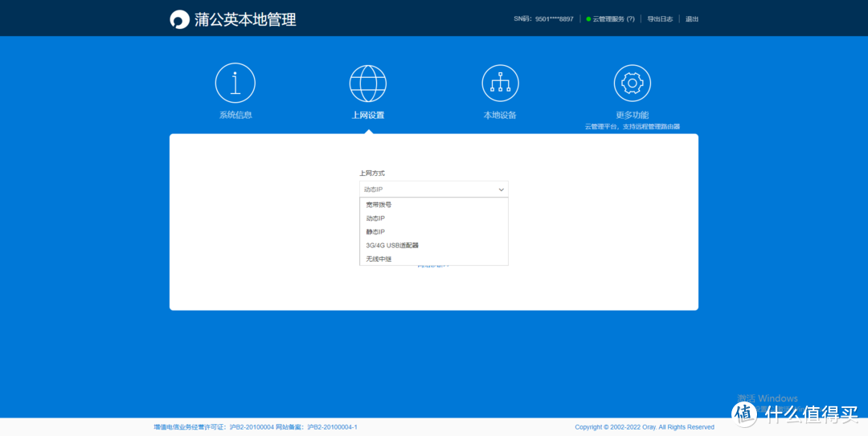Open the 本地设备 network tree icon
The image size is (868, 436).
point(500,83)
